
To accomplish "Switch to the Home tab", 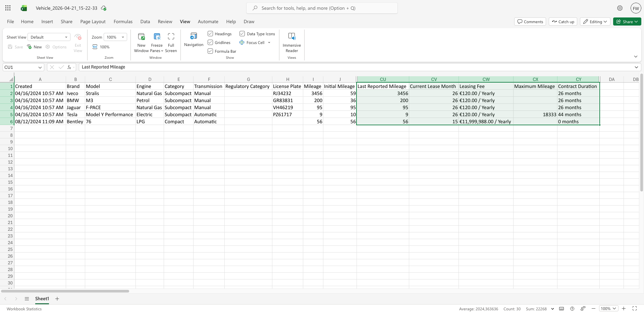I will tap(27, 21).
